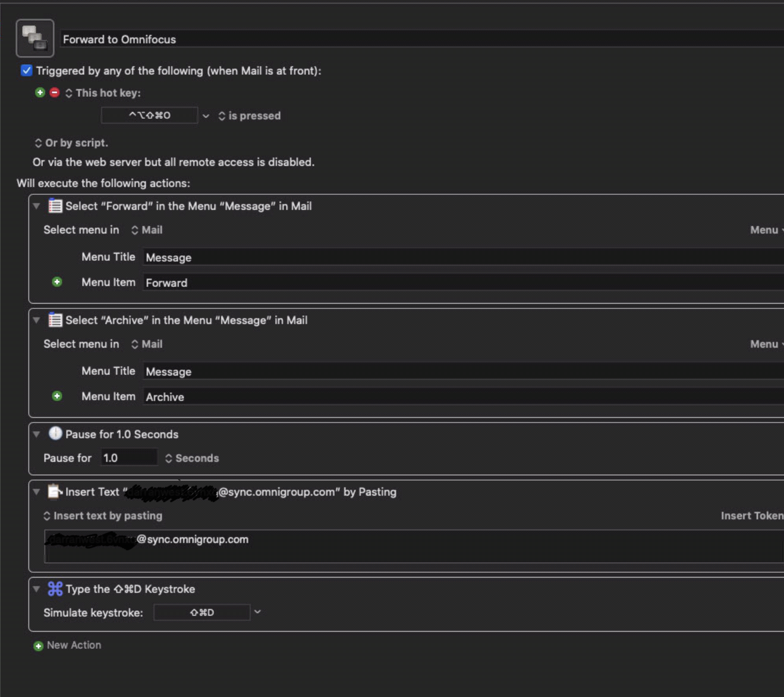The width and height of the screenshot is (784, 697).
Task: Click the hot key field ⌃⌥⇧⌘O
Action: (149, 115)
